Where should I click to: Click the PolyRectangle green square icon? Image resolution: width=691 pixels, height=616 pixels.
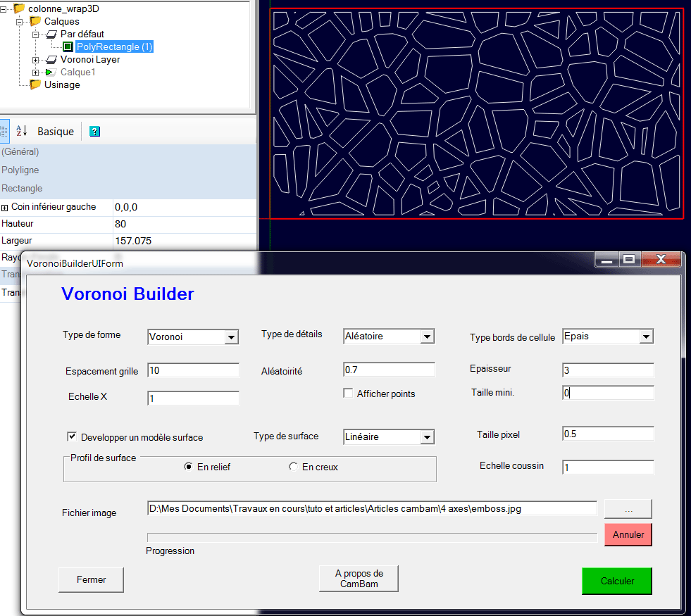click(x=68, y=47)
